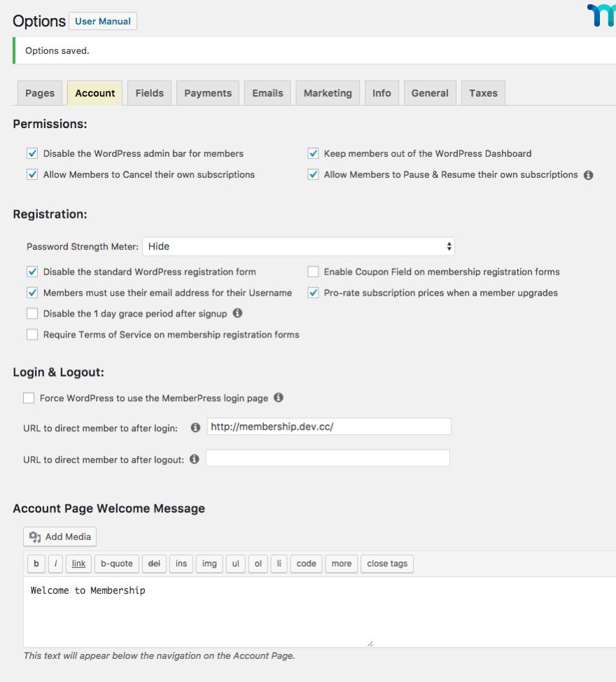
Task: Check Require Terms of Service on registration forms
Action: point(31,334)
